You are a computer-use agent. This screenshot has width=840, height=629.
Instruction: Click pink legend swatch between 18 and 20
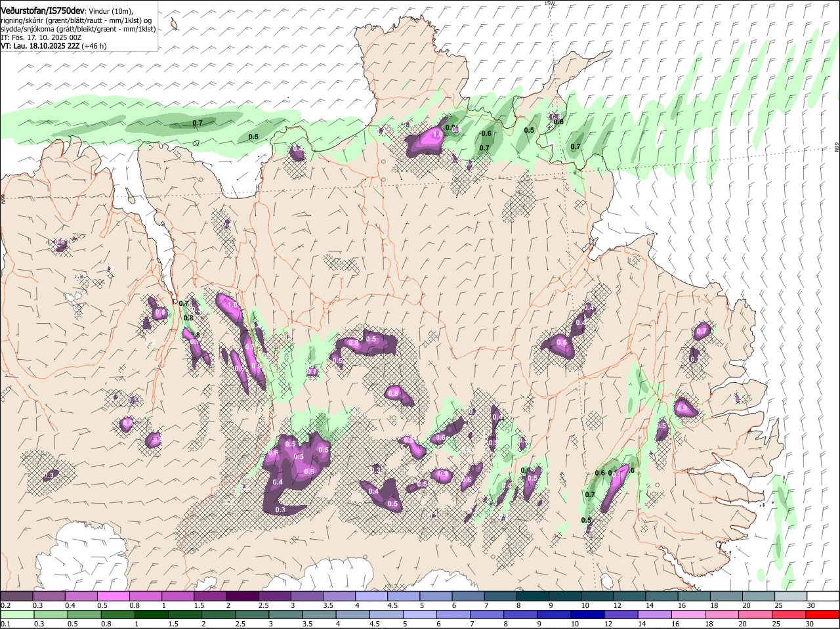(723, 615)
